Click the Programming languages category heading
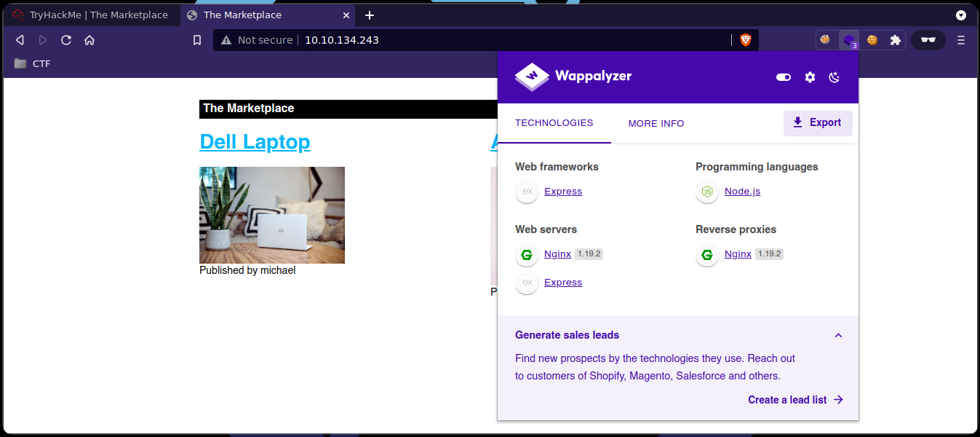Image resolution: width=980 pixels, height=437 pixels. tap(757, 167)
